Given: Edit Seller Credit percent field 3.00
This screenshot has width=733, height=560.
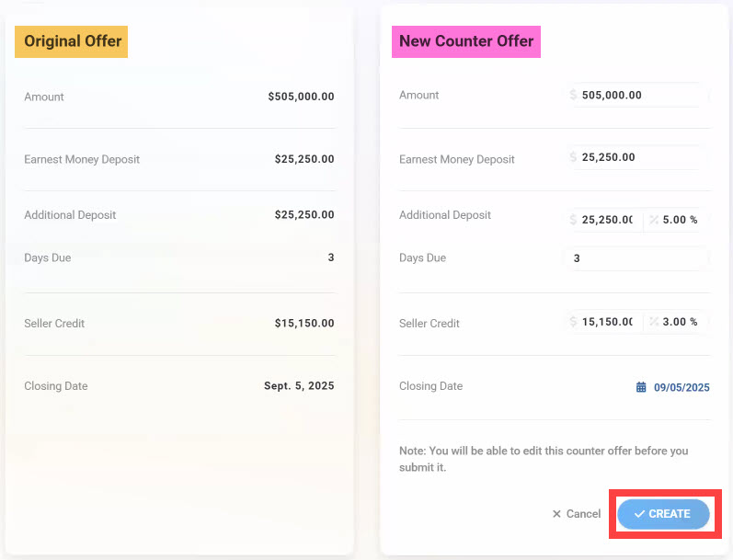Looking at the screenshot, I should 677,322.
